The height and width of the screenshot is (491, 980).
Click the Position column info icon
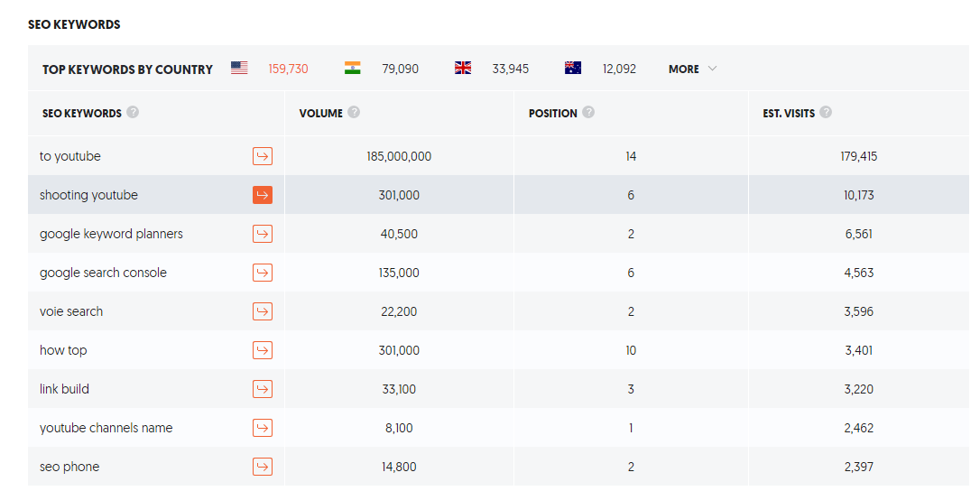[x=588, y=113]
